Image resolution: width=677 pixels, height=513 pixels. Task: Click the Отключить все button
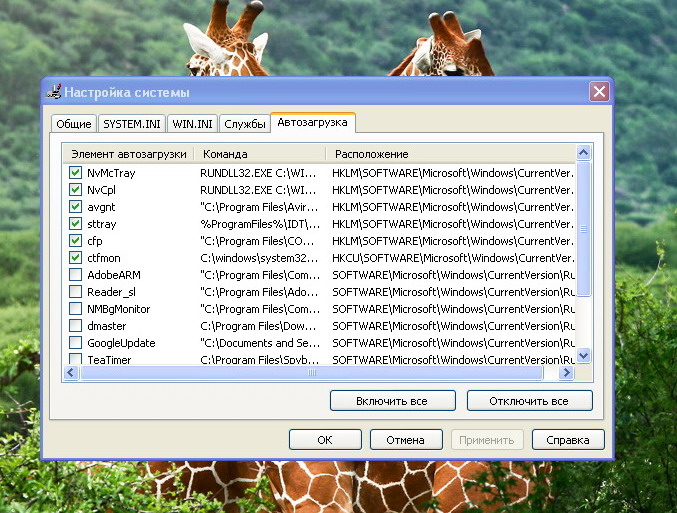pos(529,401)
